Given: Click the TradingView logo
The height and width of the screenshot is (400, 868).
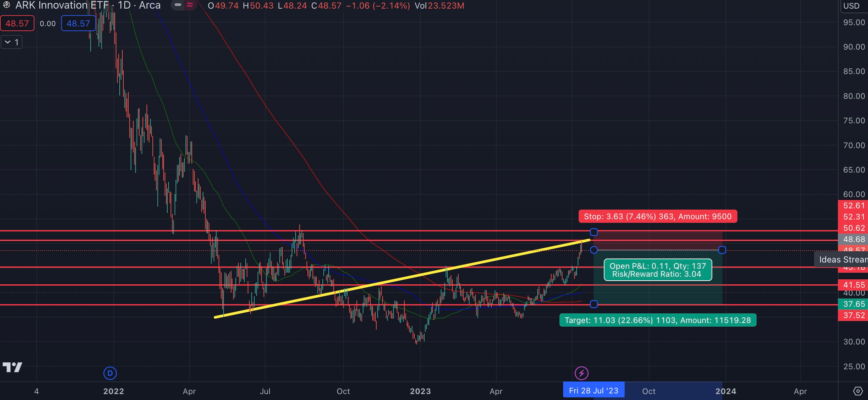Looking at the screenshot, I should pyautogui.click(x=13, y=367).
